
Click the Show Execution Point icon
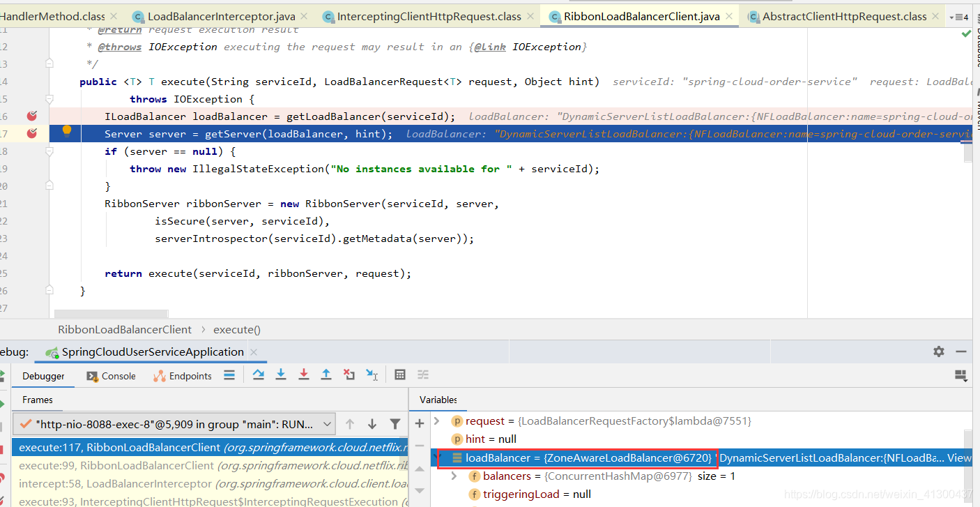point(229,375)
